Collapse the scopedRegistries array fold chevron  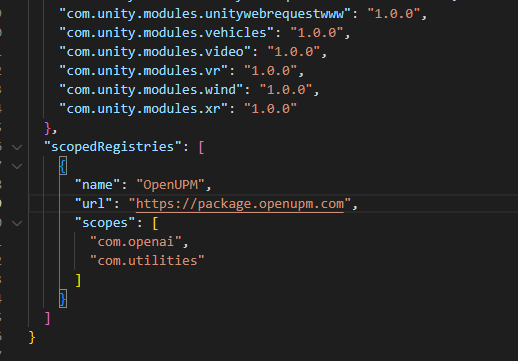coord(17,147)
